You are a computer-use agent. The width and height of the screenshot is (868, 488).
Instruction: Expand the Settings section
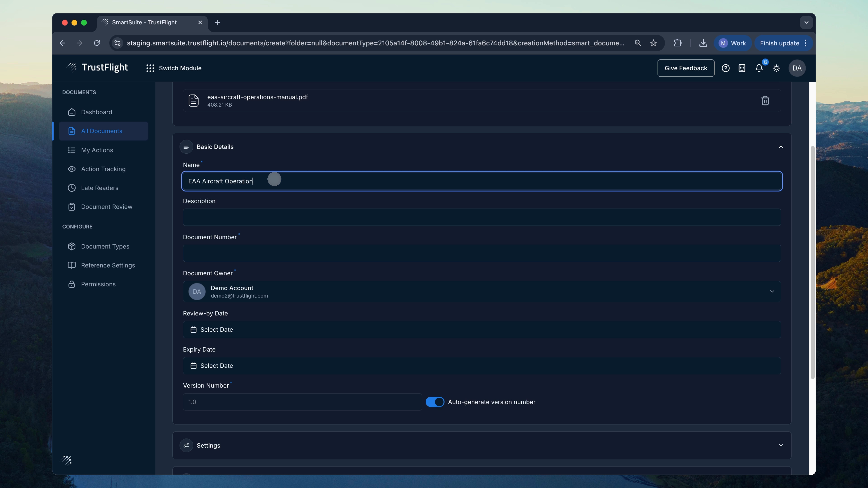(x=781, y=445)
